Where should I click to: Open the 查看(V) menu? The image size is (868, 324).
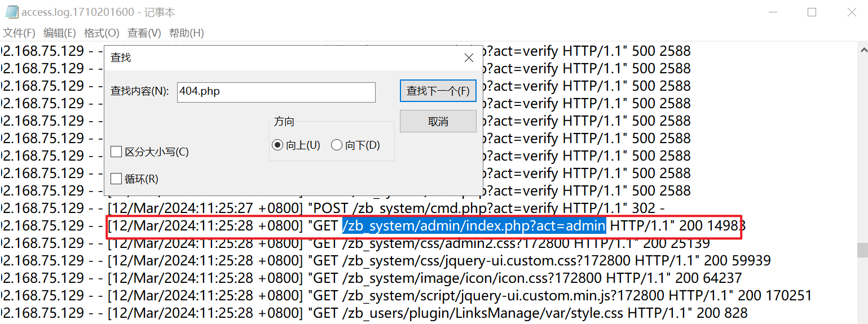144,33
